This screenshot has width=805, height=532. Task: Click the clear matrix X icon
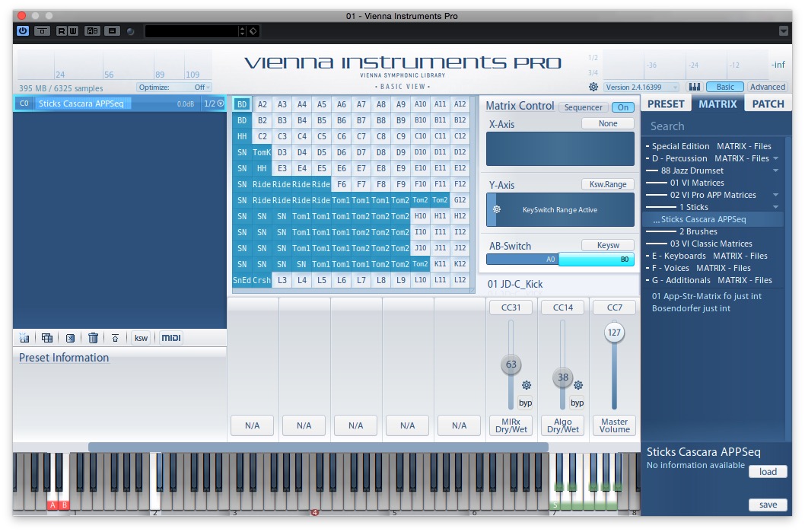click(70, 338)
